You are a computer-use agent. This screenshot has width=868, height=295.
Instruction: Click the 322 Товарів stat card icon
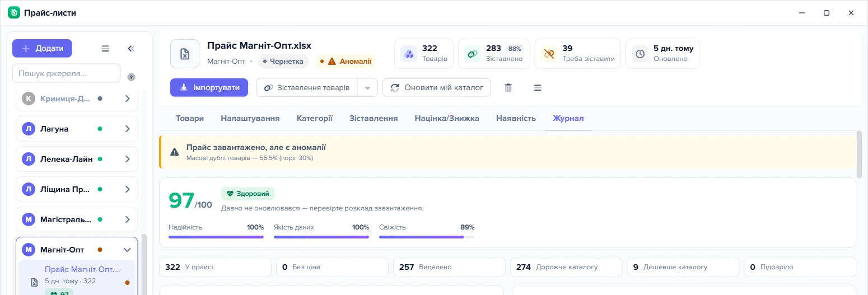[x=409, y=54]
